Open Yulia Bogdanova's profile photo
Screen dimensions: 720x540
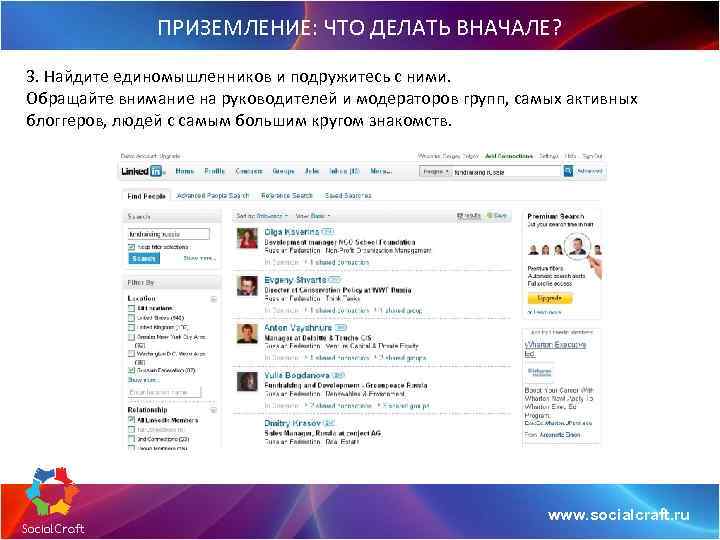[x=247, y=381]
